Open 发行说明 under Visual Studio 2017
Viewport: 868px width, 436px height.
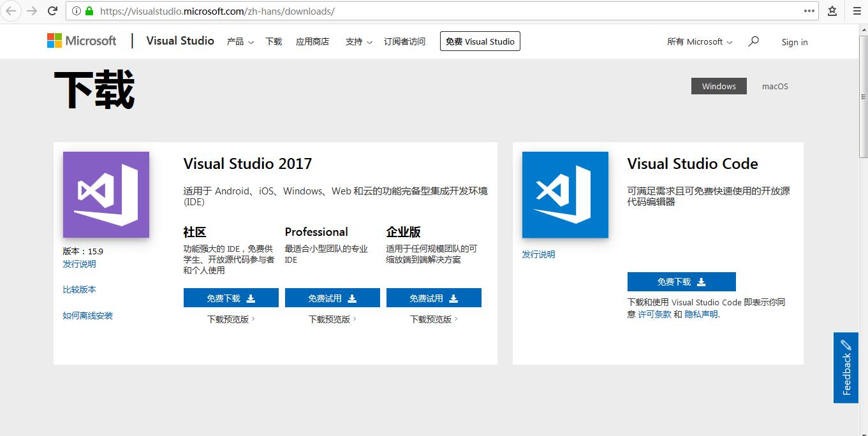[x=79, y=264]
